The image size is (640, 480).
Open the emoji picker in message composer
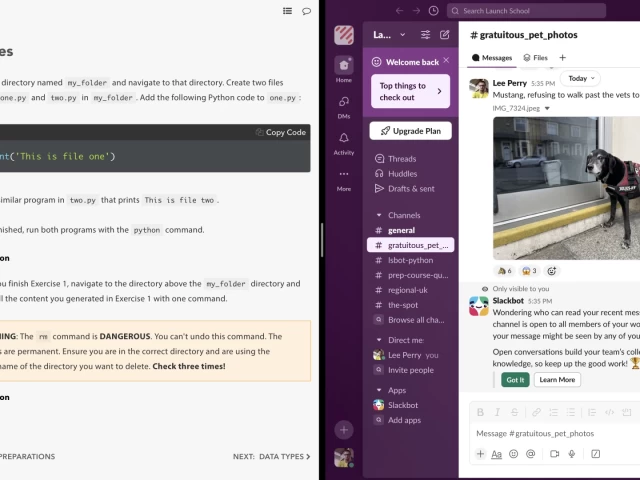click(514, 453)
